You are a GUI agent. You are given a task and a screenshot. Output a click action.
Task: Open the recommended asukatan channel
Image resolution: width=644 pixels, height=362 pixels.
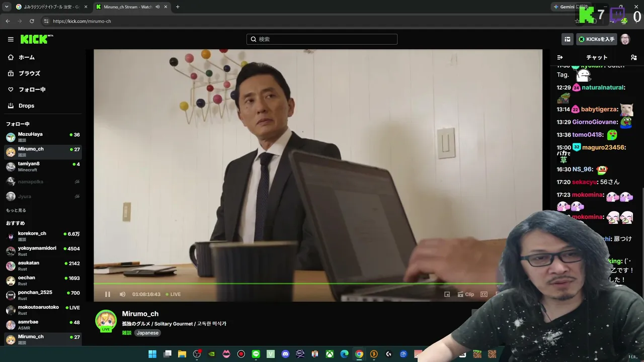[43, 265]
